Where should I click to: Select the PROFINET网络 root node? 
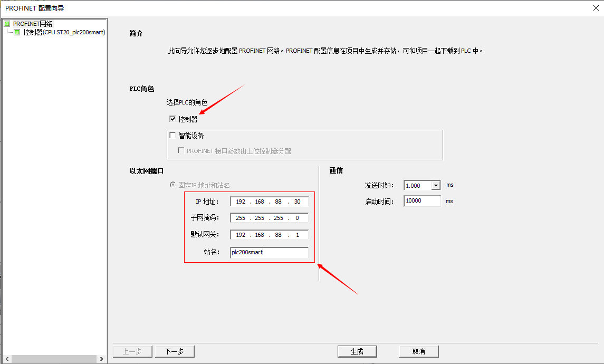[33, 23]
